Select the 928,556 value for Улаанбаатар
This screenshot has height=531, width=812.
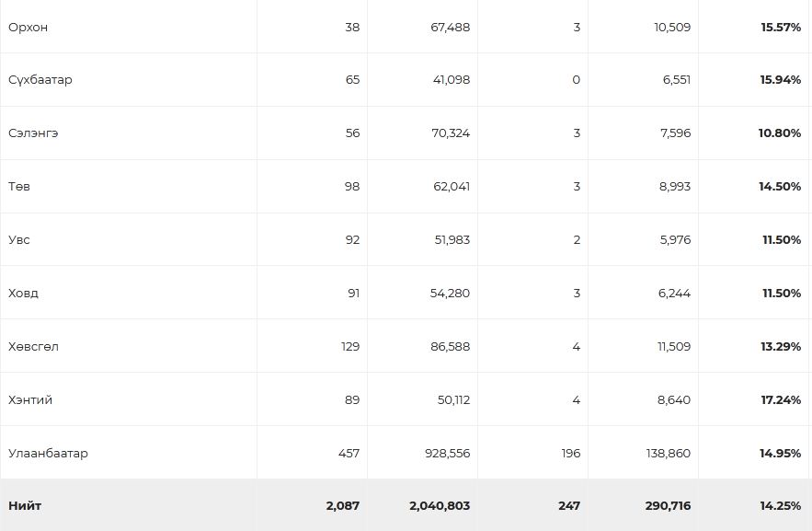click(444, 454)
